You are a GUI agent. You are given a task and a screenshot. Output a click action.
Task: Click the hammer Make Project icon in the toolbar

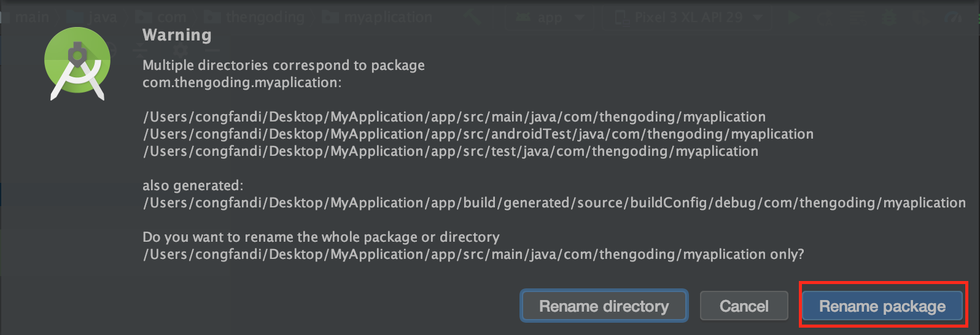point(474,17)
